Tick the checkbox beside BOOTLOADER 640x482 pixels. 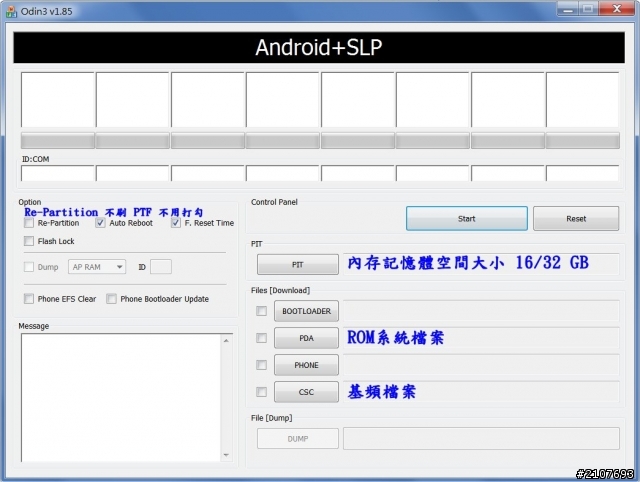pos(262,311)
